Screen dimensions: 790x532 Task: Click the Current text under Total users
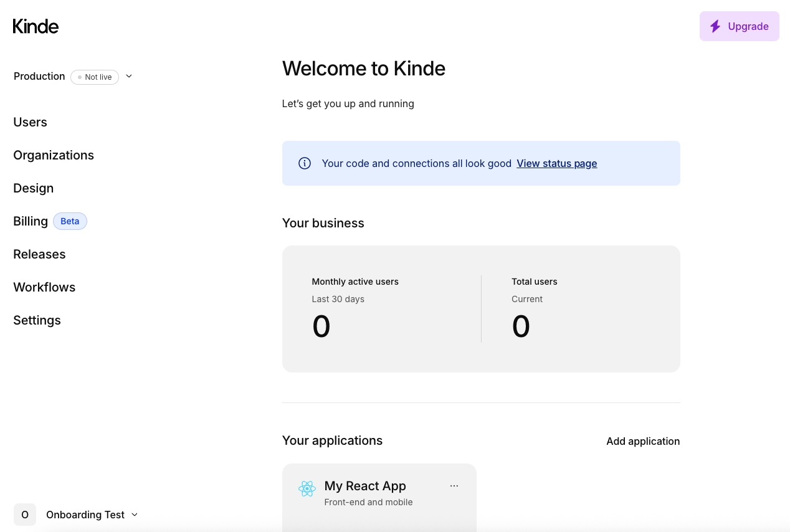[x=527, y=299]
